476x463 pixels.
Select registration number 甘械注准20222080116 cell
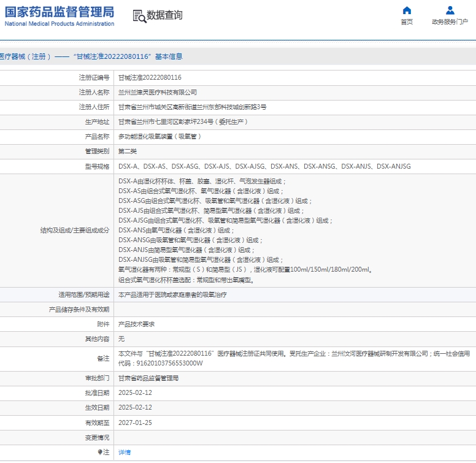150,78
